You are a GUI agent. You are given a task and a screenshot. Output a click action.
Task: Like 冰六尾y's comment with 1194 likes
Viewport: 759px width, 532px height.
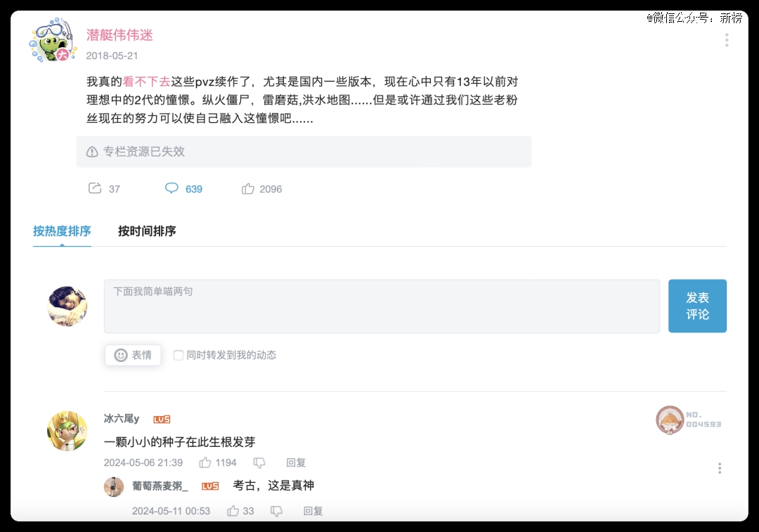(205, 463)
